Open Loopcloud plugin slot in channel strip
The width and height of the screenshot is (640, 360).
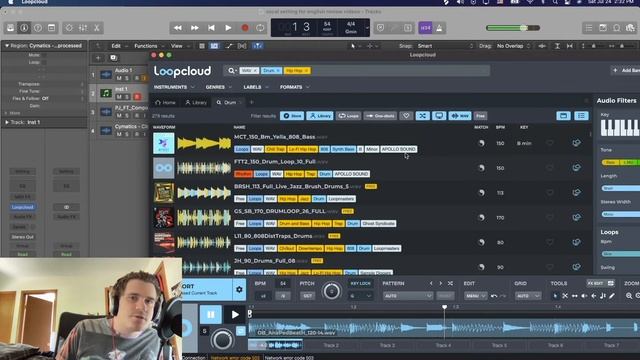[x=22, y=207]
